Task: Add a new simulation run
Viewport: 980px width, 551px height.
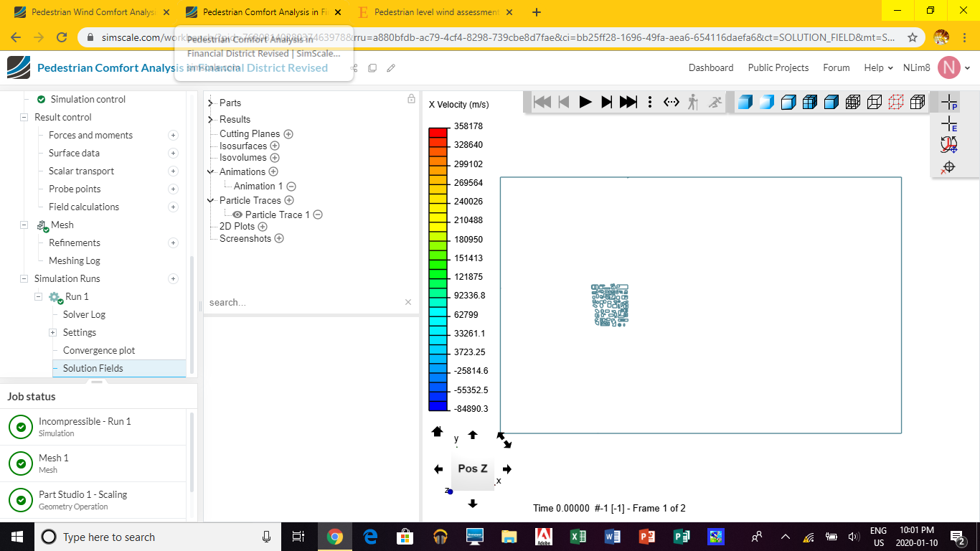Action: coord(173,278)
